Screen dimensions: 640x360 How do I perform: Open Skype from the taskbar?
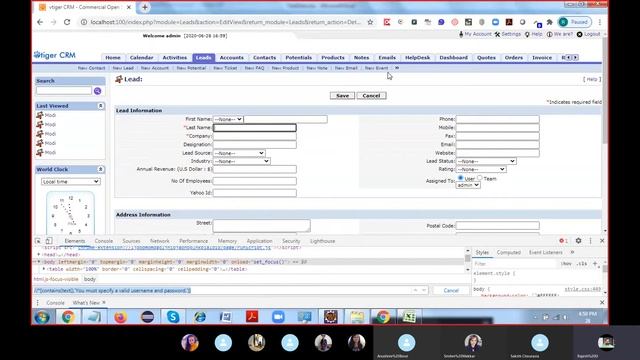click(x=173, y=317)
